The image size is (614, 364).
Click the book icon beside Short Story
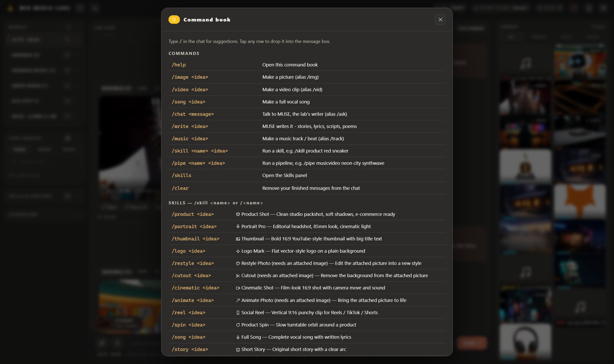(x=238, y=349)
